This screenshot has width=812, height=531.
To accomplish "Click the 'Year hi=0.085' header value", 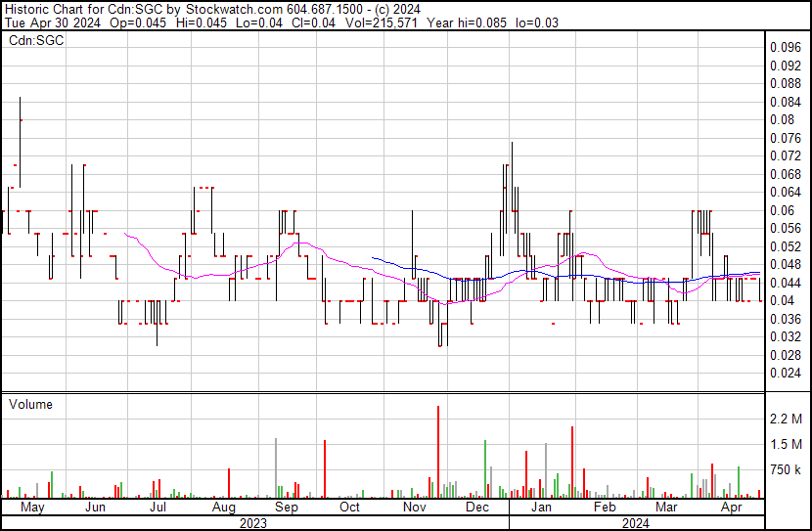I will [x=466, y=22].
